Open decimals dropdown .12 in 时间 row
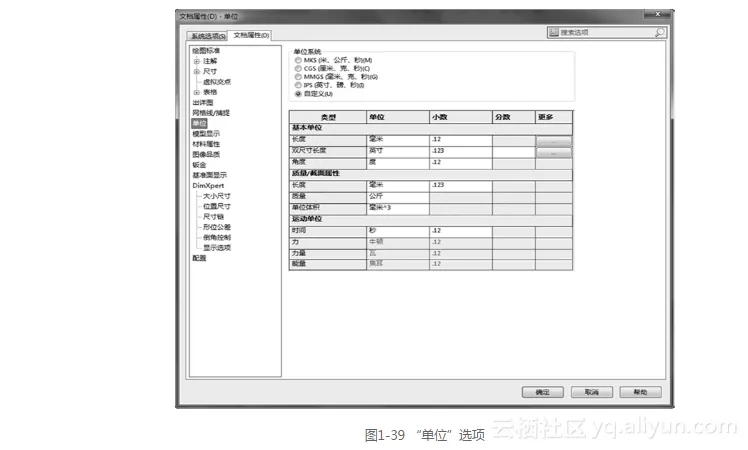The width and height of the screenshot is (748, 450). click(461, 230)
